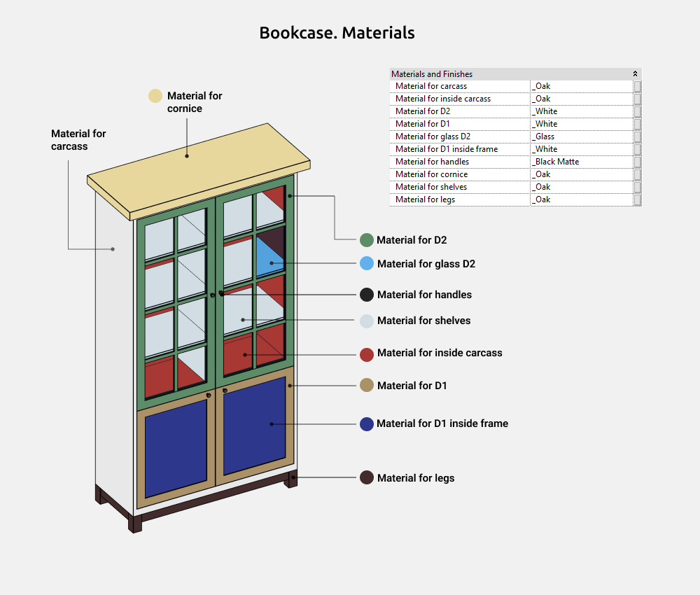Click the Material for D1 legend label
The image size is (700, 595).
412,386
